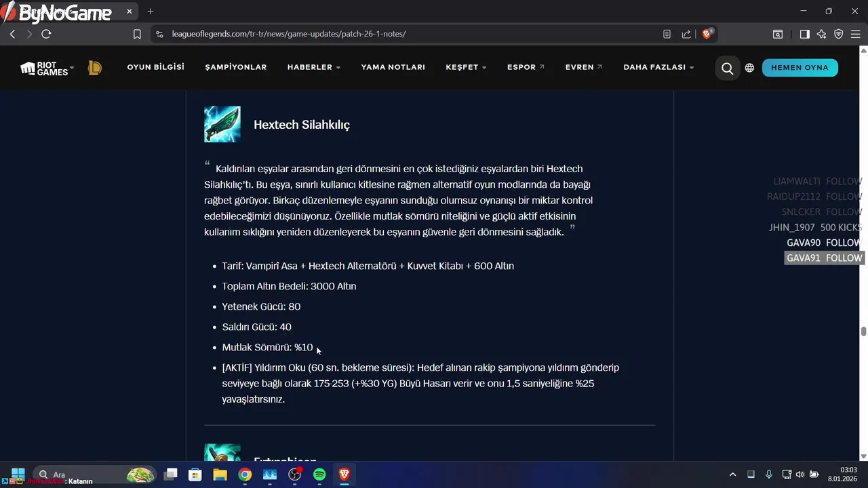868x488 pixels.
Task: Click the JHIN_1907 500 KICKS entry
Action: point(816,228)
